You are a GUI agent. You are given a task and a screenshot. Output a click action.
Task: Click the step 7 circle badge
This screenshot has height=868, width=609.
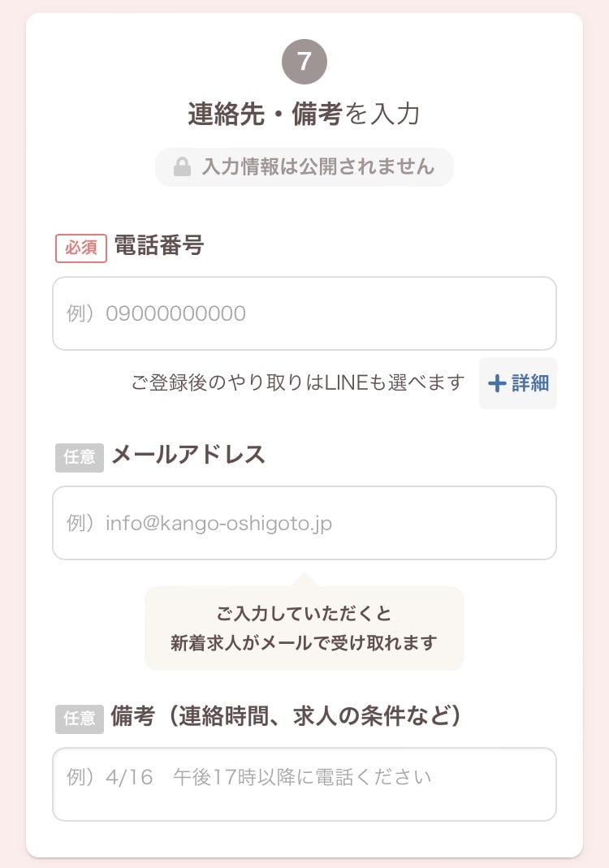(304, 62)
